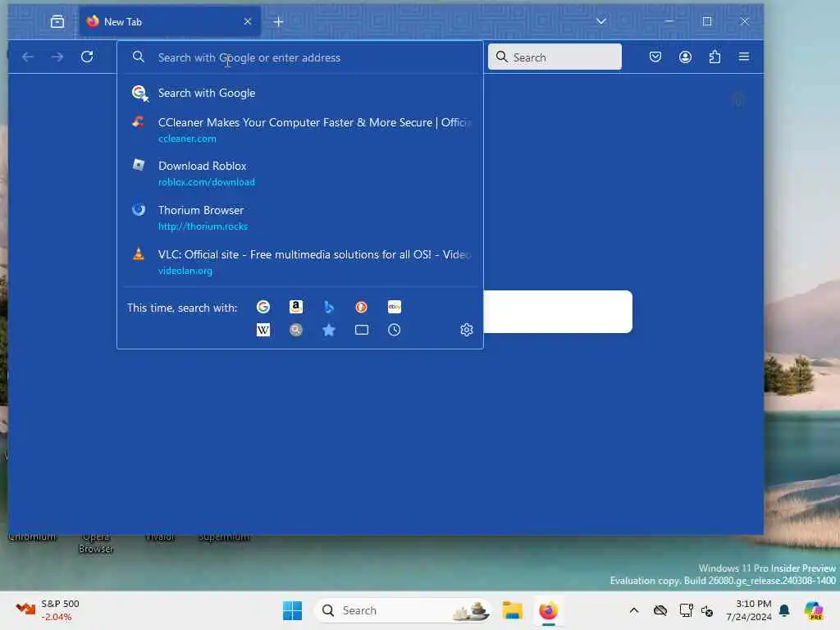Image resolution: width=840 pixels, height=630 pixels.
Task: Search in Bookmarks via star icon
Action: [x=329, y=330]
